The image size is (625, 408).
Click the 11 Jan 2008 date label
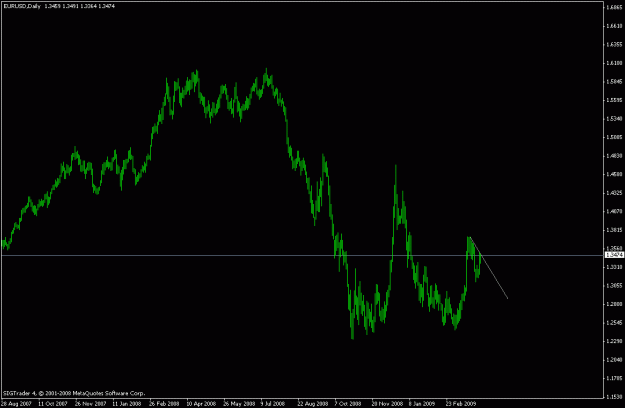[x=127, y=404]
